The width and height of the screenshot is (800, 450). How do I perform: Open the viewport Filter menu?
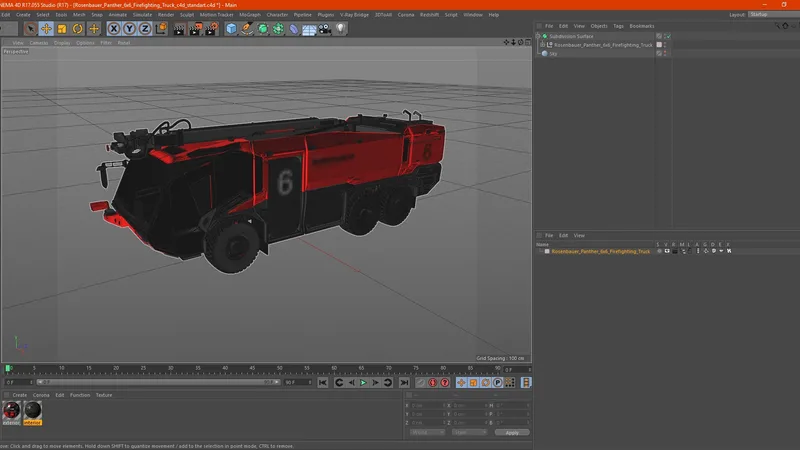(106, 43)
